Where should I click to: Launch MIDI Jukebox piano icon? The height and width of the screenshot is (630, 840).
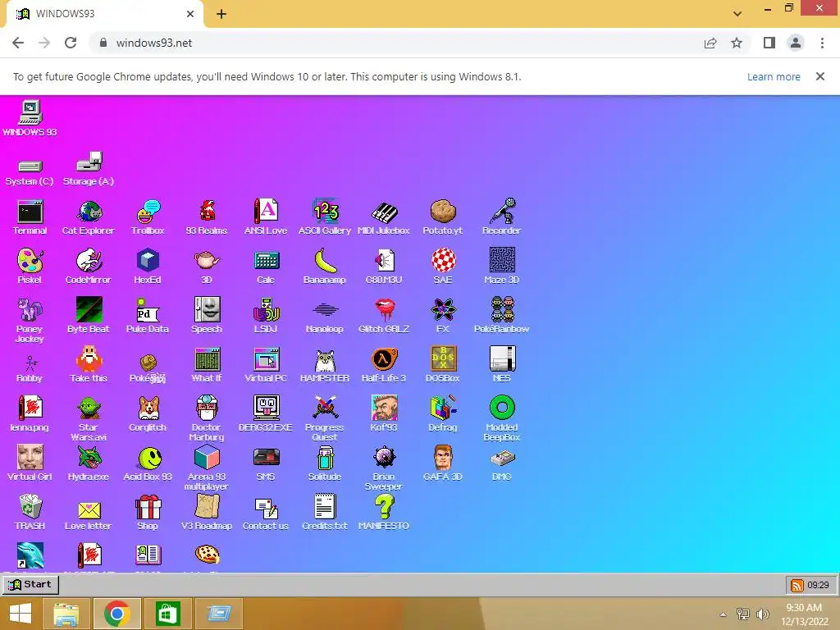tap(384, 217)
